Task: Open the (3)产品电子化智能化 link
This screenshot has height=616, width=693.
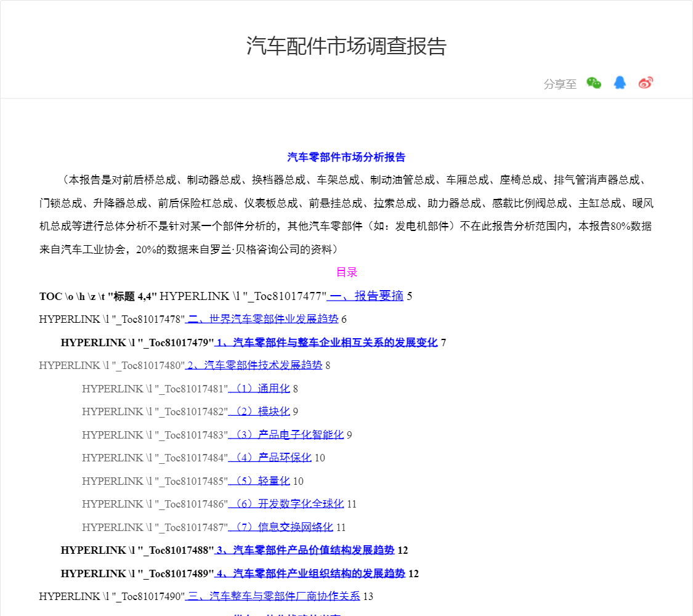Action: tap(286, 435)
